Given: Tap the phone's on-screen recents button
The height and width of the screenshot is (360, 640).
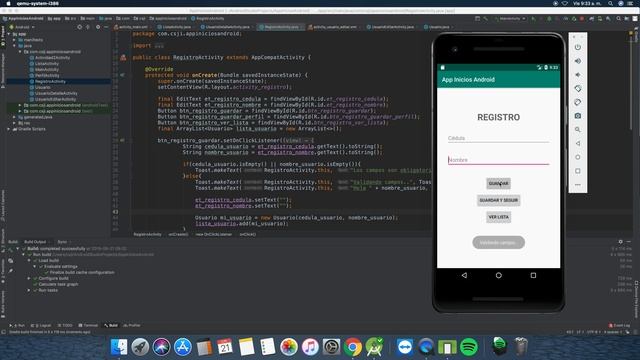Looking at the screenshot, I should 533,276.
